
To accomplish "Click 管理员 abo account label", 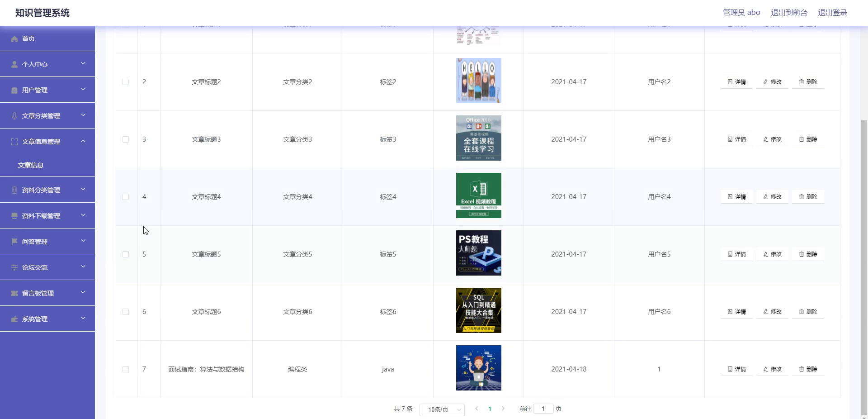I will pos(741,13).
